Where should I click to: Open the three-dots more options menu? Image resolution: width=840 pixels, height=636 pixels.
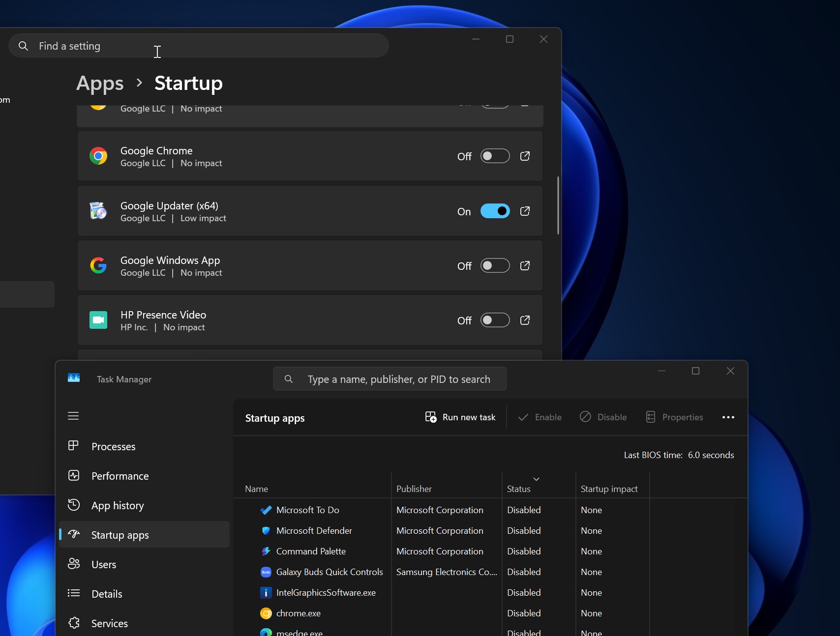pyautogui.click(x=728, y=417)
